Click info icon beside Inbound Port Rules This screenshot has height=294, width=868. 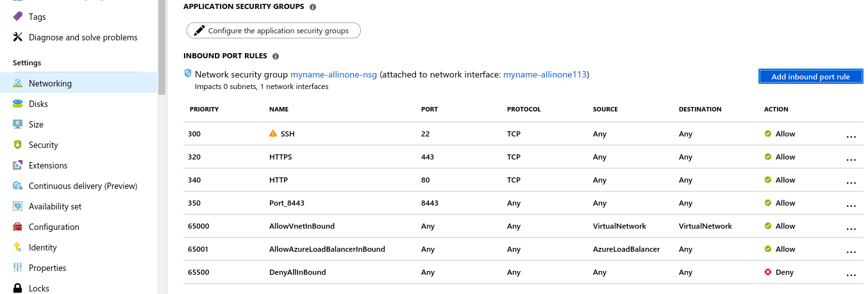pyautogui.click(x=276, y=56)
